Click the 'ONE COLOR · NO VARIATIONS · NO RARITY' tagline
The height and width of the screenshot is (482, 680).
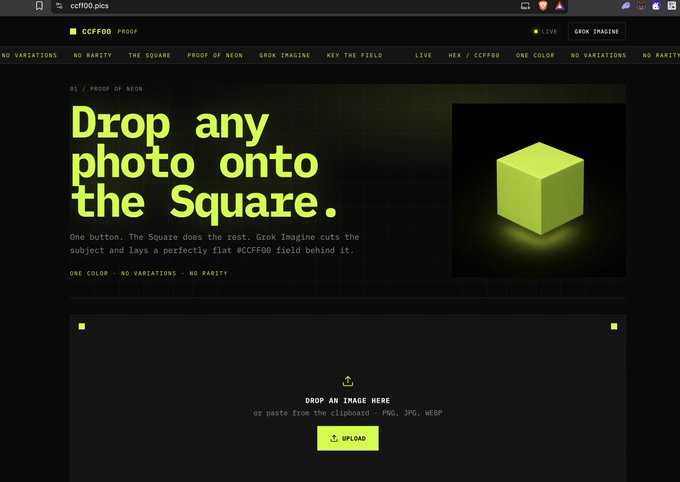point(149,273)
